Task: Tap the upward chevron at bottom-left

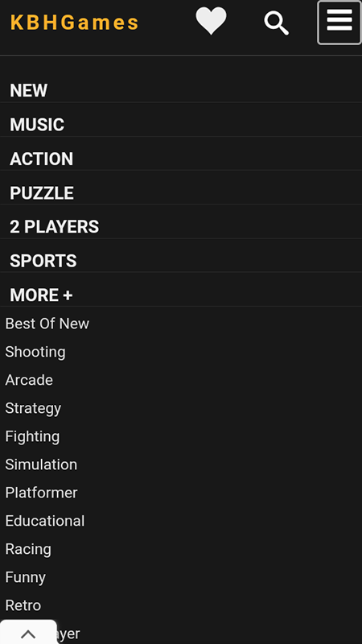Action: point(28,634)
